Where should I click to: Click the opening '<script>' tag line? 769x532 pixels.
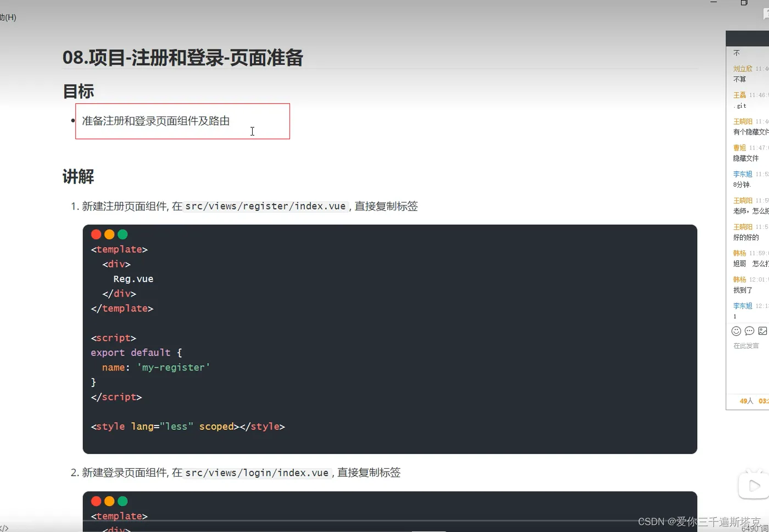114,338
